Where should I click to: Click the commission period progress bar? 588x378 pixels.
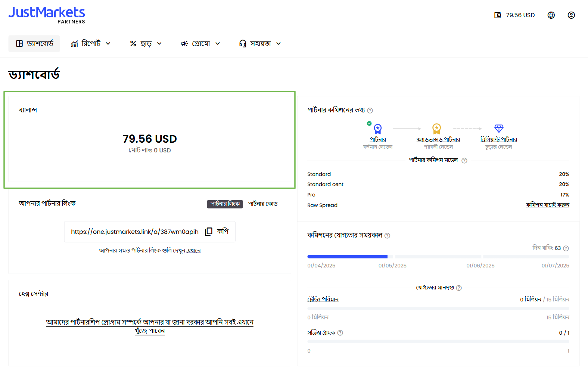[x=438, y=257]
